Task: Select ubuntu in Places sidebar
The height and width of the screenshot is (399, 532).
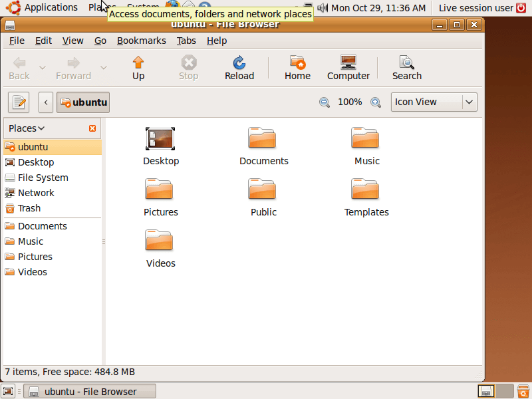Action: pos(53,147)
